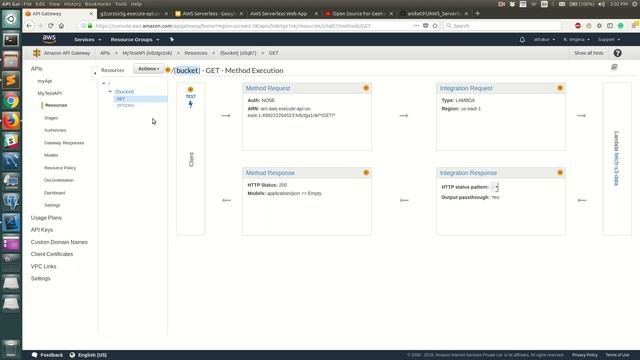
Task: Open Stages in the left sidebar
Action: pos(51,118)
